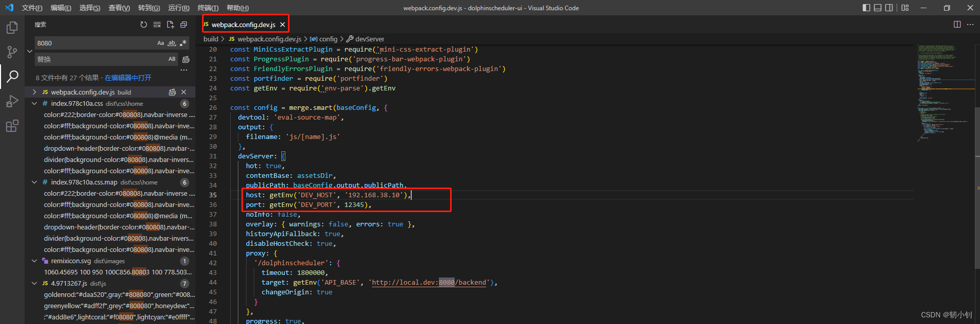The height and width of the screenshot is (324, 980).
Task: Open the Source Control view
Action: (12, 52)
